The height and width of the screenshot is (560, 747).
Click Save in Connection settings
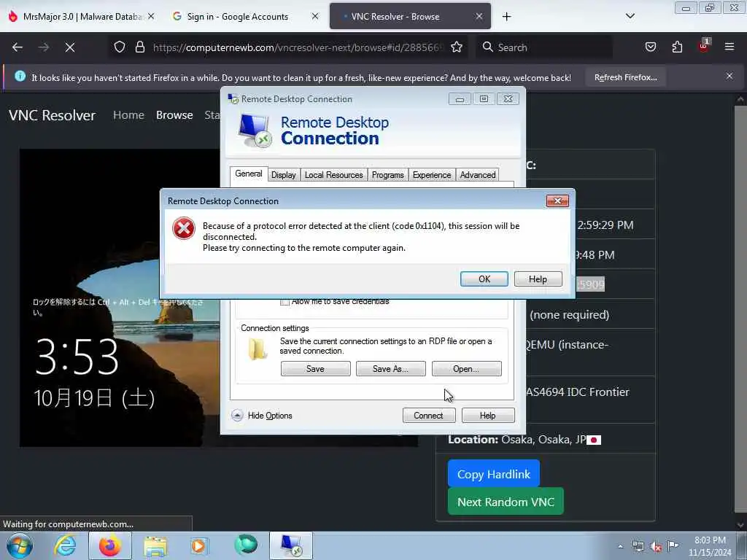[315, 368]
